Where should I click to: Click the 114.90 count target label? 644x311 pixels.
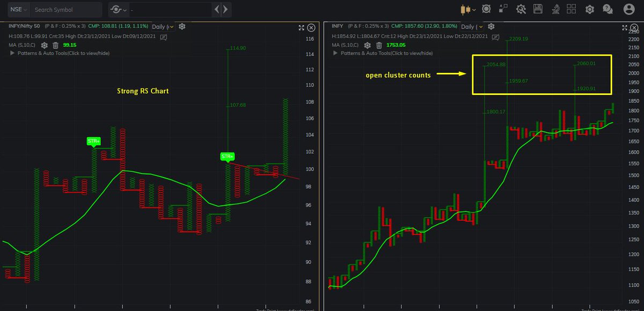click(x=237, y=48)
